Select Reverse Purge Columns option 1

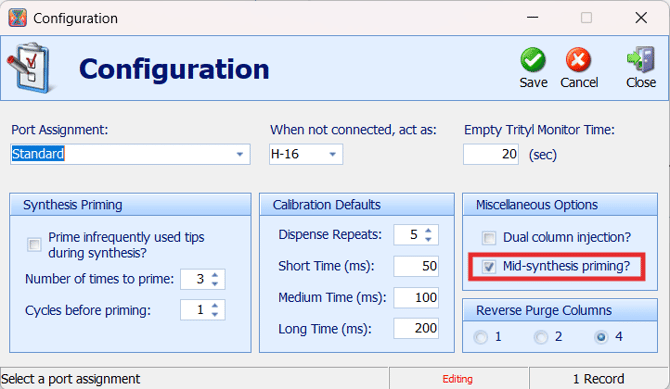pyautogui.click(x=481, y=337)
